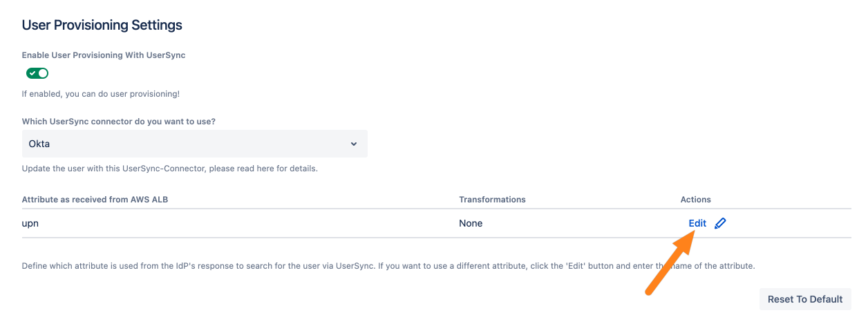Open the Okta connector dropdown
This screenshot has width=868, height=324.
[194, 144]
